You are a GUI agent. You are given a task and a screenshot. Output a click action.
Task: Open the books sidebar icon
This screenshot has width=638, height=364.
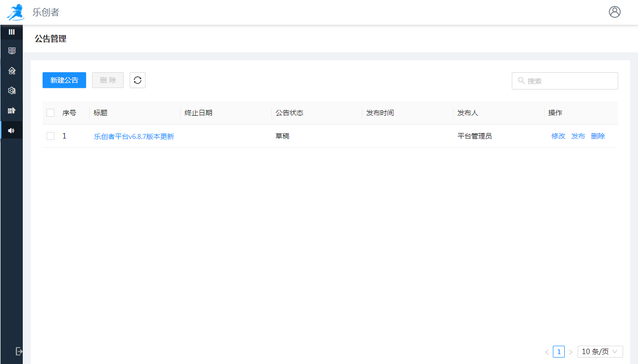[12, 110]
